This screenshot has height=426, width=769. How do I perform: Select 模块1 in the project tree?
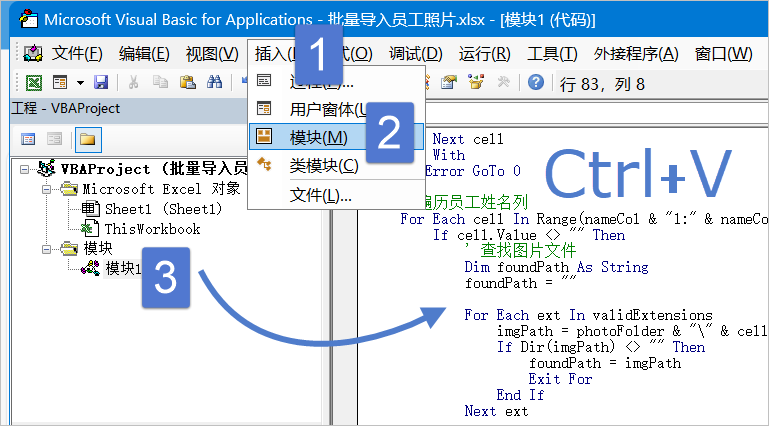122,268
